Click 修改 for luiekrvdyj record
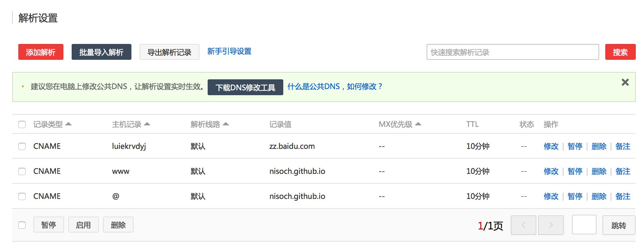Screen dimensions: 644x252 pos(551,146)
